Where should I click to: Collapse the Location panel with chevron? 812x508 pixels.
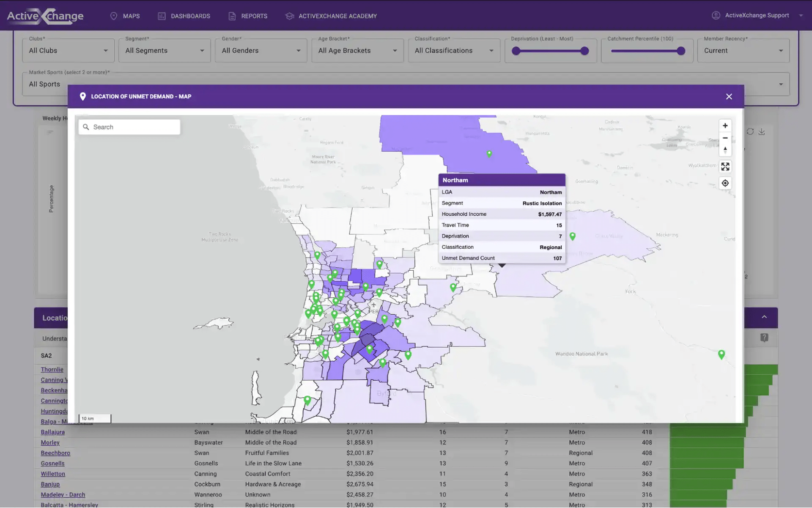764,317
